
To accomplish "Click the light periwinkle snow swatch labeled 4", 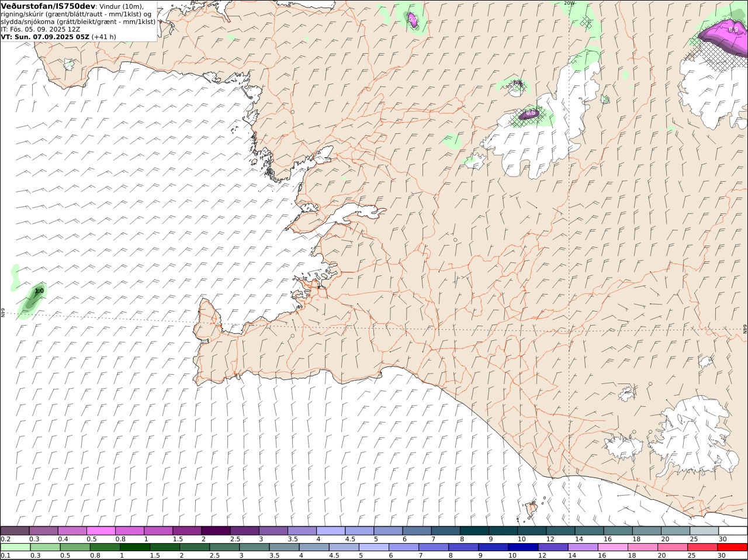I will 331,531.
